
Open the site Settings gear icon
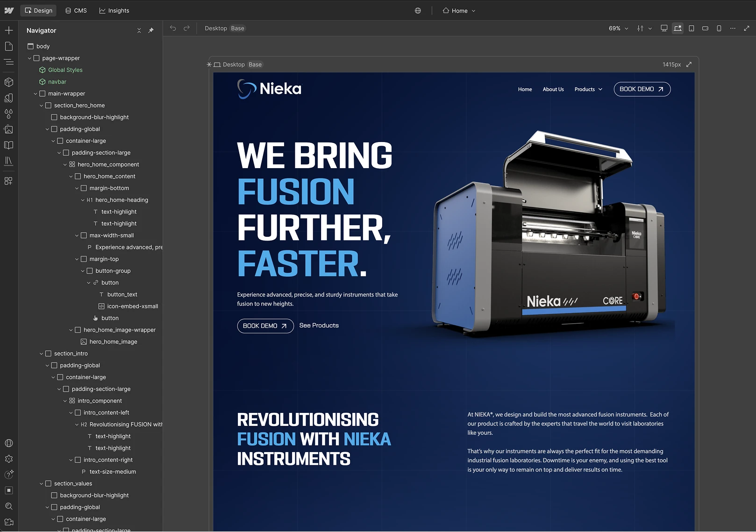tap(9, 459)
